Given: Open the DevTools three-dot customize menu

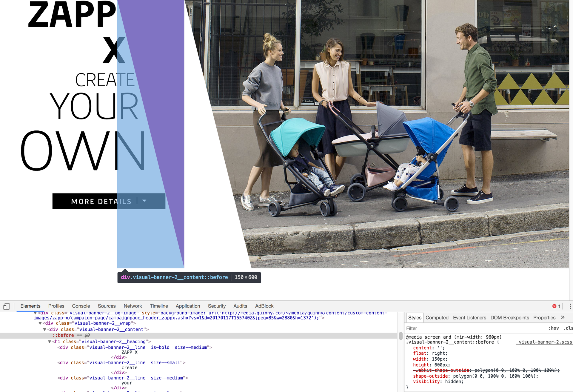Looking at the screenshot, I should coord(570,306).
